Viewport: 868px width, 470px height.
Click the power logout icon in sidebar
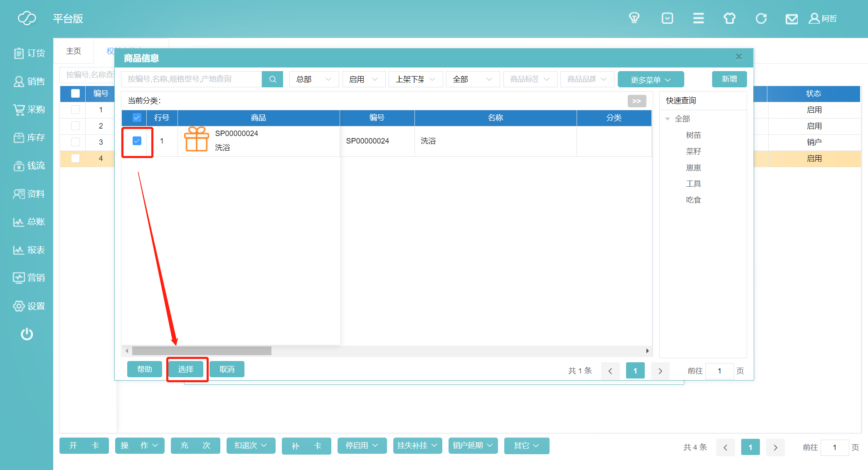[x=27, y=334]
